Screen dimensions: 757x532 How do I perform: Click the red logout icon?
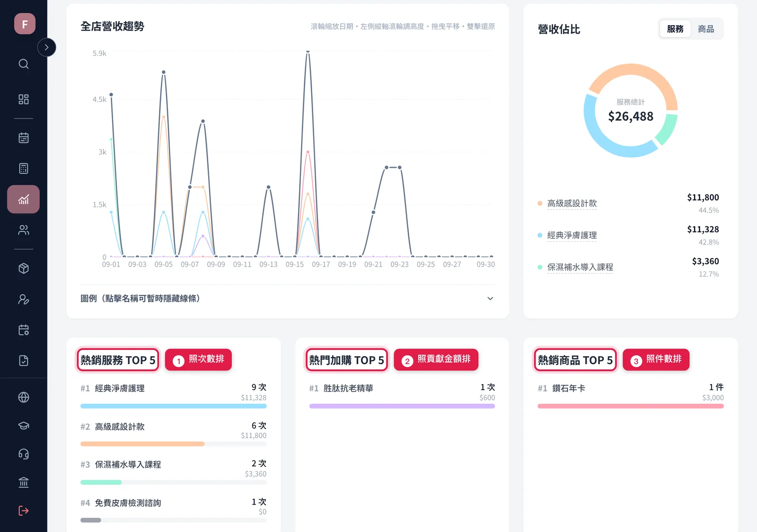[x=24, y=511]
